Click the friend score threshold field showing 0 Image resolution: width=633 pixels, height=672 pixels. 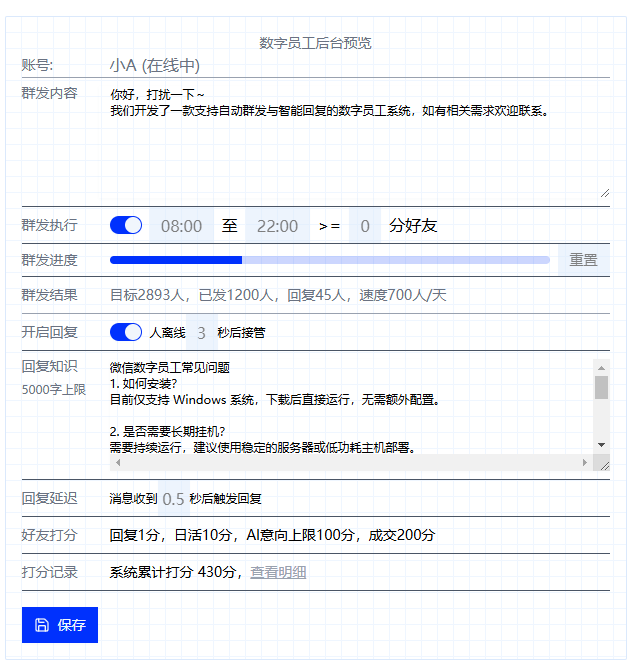pyautogui.click(x=365, y=226)
